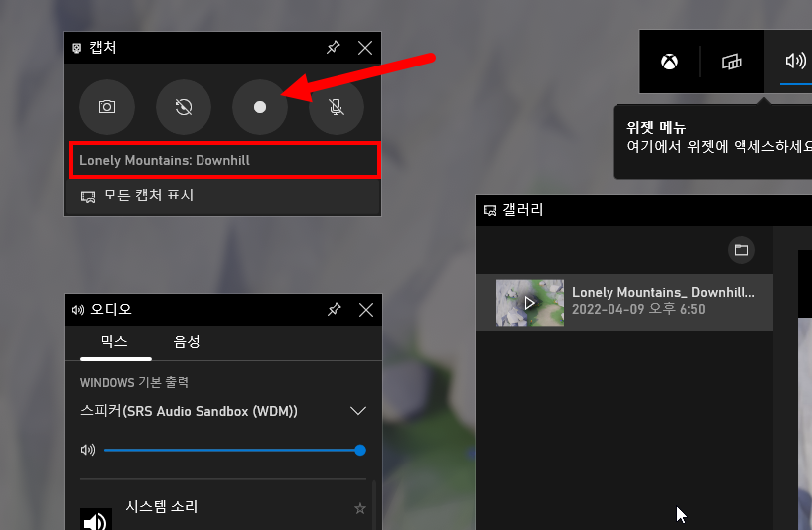
Task: Mute the Windows default output speaker icon
Action: click(x=88, y=450)
